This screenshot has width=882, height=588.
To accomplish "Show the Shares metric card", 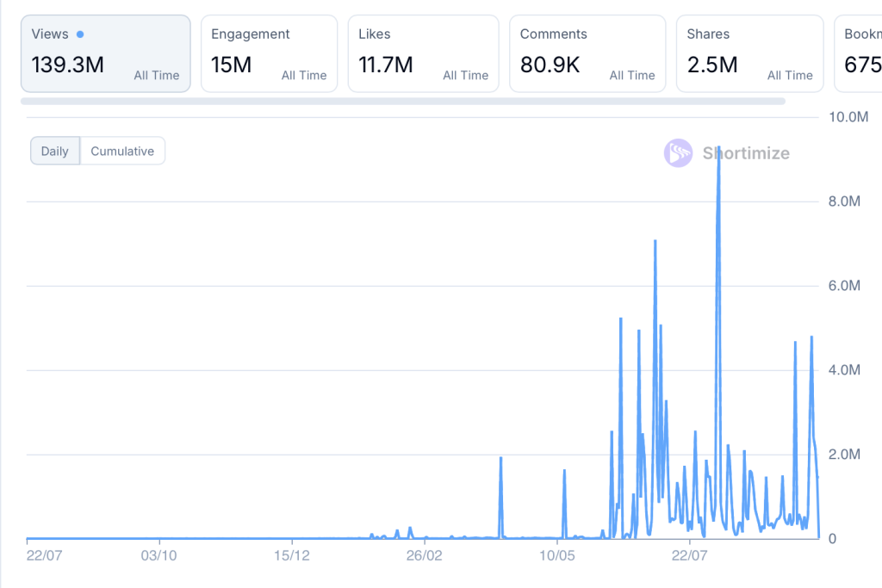I will point(749,53).
